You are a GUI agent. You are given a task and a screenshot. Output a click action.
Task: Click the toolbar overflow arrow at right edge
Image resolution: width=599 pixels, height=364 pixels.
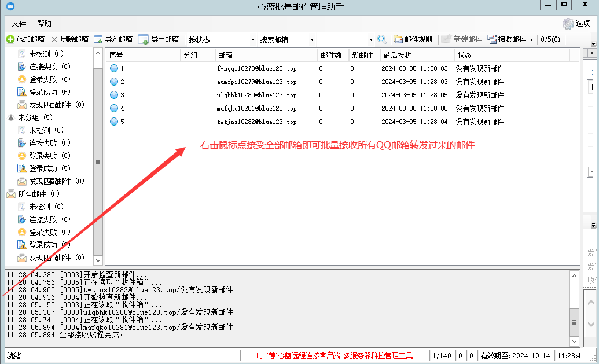click(x=593, y=43)
